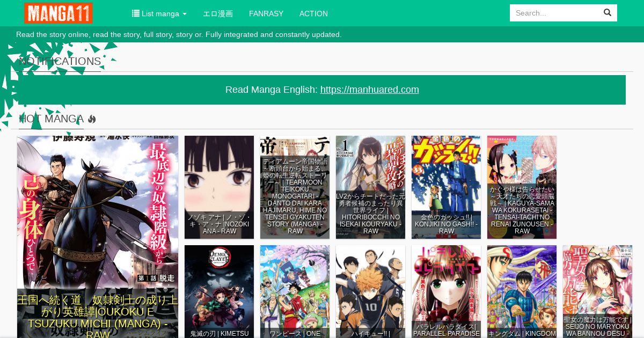Open Konjiki no Gash!! cover
Image resolution: width=644 pixels, height=338 pixels.
(x=446, y=187)
